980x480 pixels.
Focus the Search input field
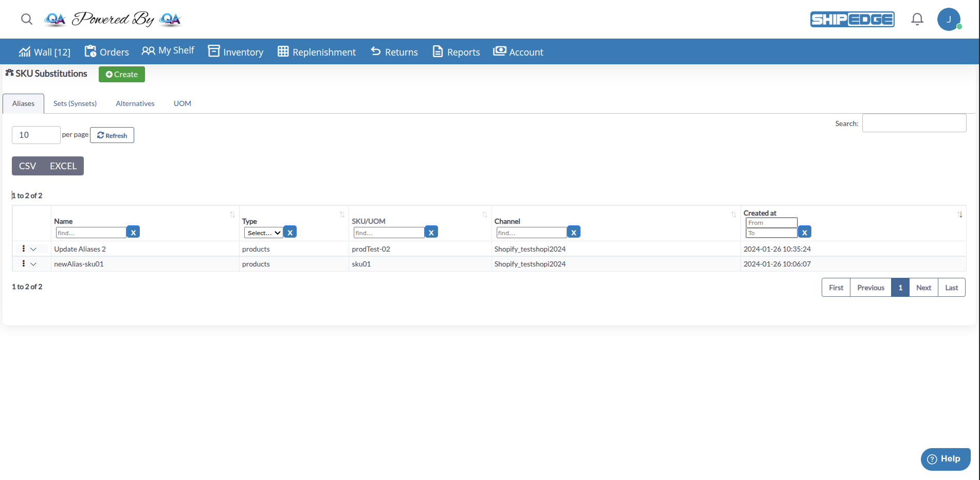pyautogui.click(x=914, y=123)
